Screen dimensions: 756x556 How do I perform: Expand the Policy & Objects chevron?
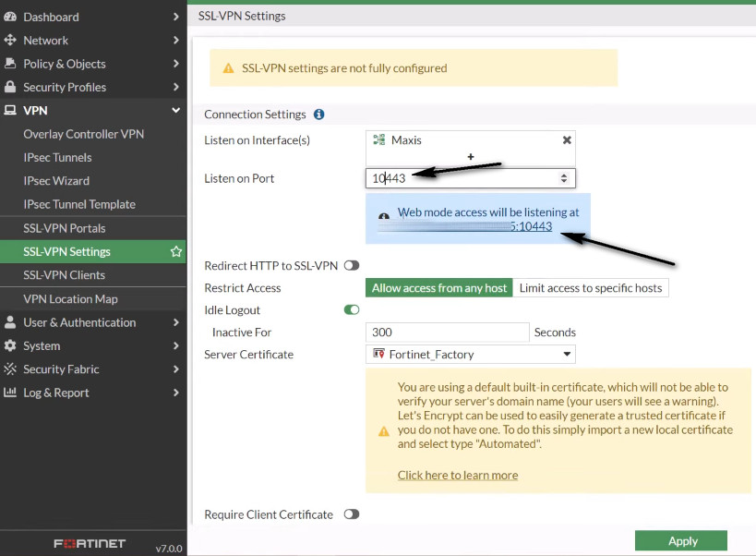[x=176, y=63]
